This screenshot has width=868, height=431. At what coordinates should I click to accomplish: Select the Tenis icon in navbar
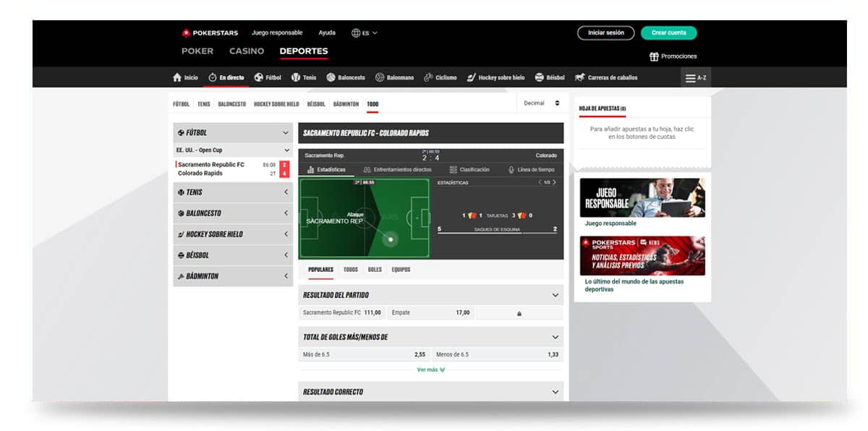click(296, 77)
